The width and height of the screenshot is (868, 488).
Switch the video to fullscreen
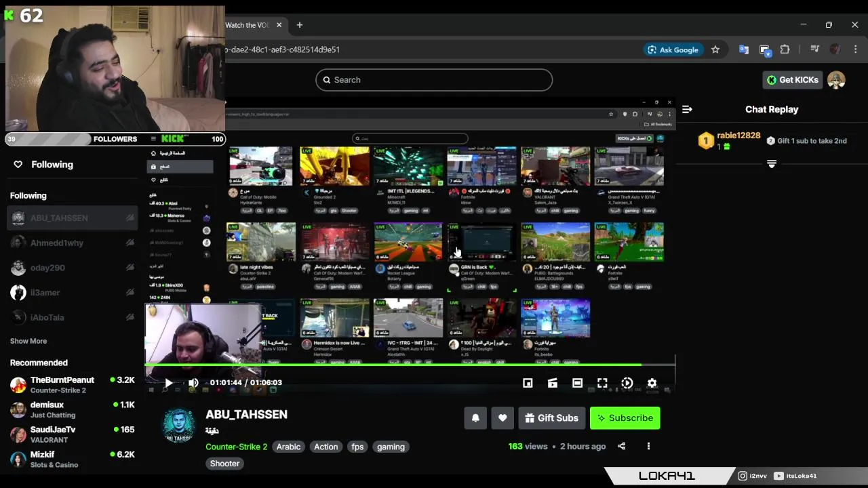click(x=602, y=383)
